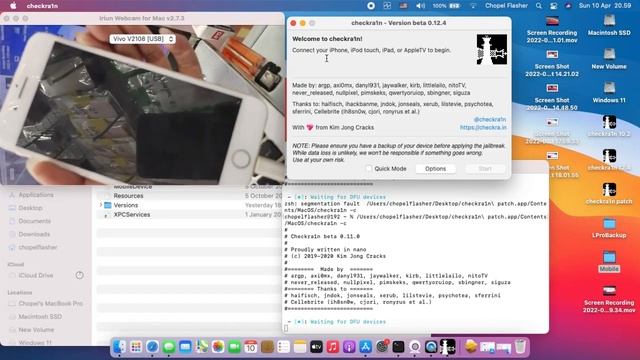The image size is (640, 360).
Task: Open Messages from the Dock
Action: (169, 347)
